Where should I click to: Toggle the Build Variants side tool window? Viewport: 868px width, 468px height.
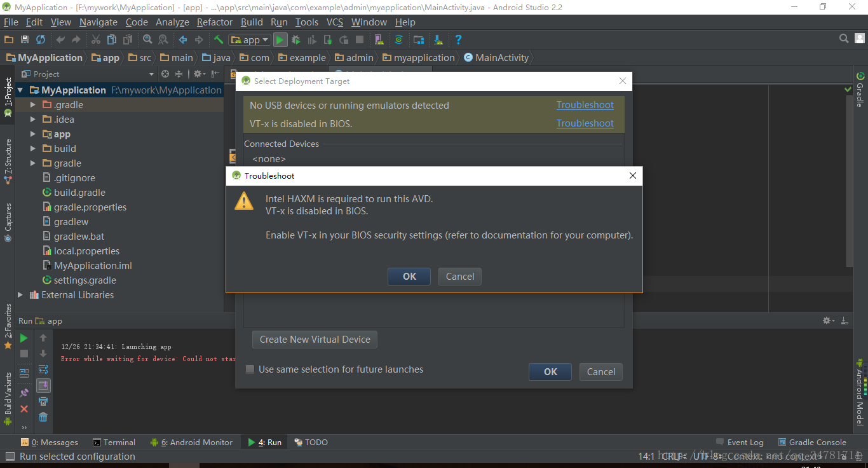8,398
